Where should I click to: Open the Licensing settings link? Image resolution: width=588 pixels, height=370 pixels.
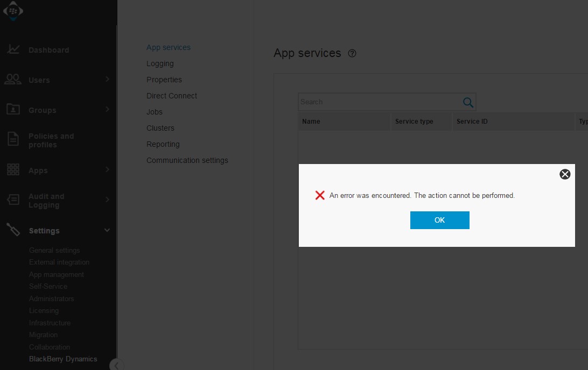pos(44,310)
